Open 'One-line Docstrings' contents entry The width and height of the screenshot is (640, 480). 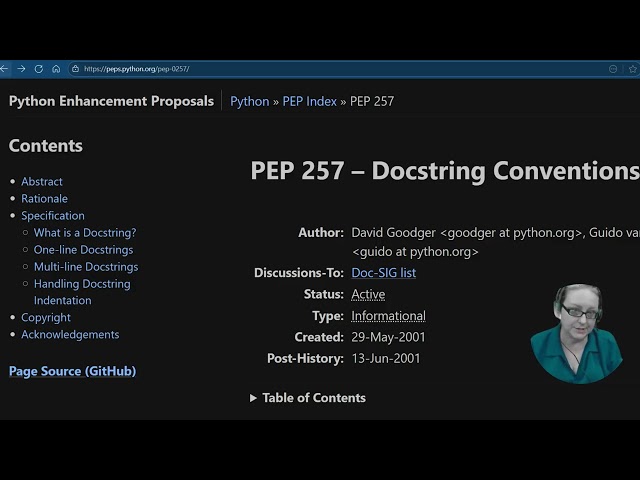pyautogui.click(x=83, y=250)
